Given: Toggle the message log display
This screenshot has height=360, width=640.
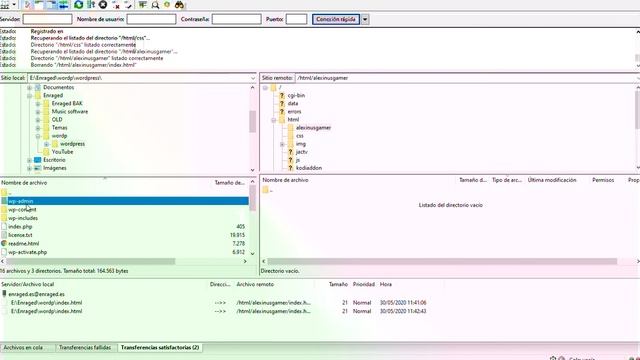Looking at the screenshot, I should (28, 4).
